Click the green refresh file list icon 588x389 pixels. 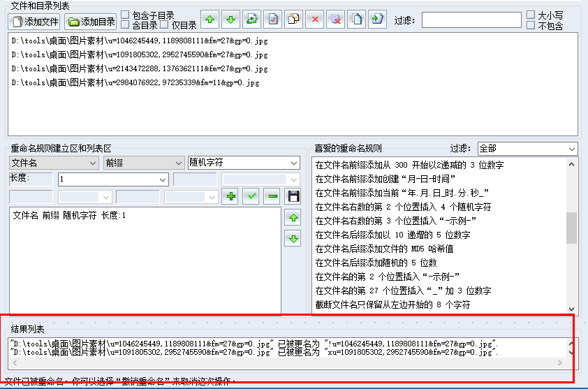(252, 20)
